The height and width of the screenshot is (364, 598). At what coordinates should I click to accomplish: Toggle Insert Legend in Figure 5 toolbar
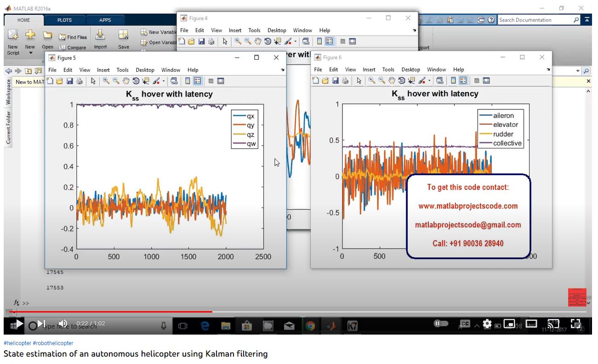[197, 81]
